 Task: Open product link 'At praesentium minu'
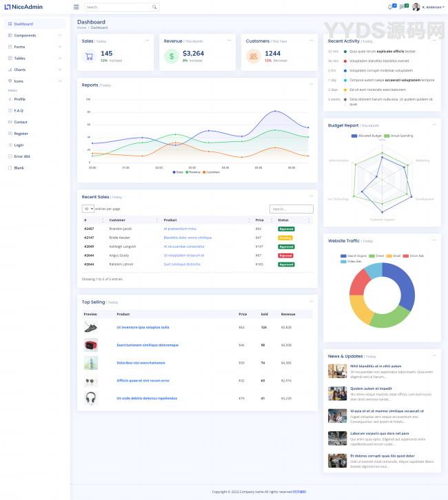(x=179, y=229)
